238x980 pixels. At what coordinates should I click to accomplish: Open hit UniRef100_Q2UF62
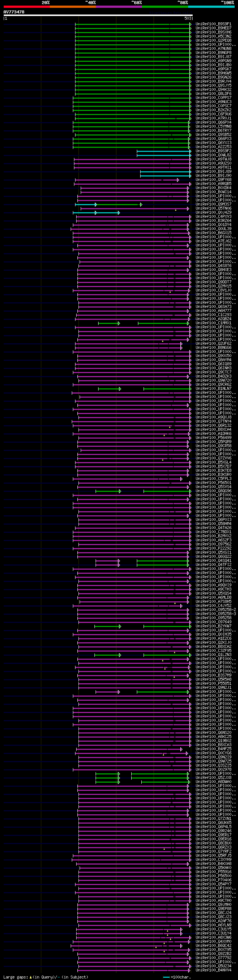tap(213, 344)
